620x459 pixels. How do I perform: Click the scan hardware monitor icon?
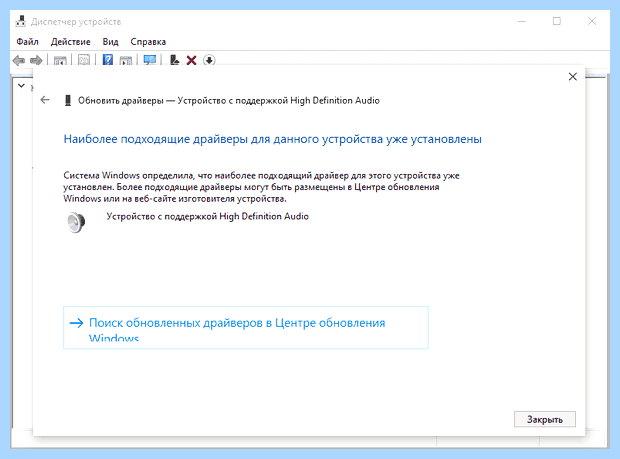[149, 60]
